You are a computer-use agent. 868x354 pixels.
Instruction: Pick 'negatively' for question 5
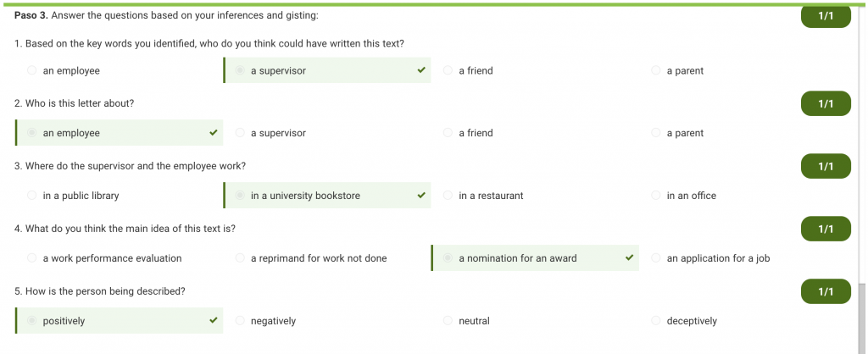(241, 321)
